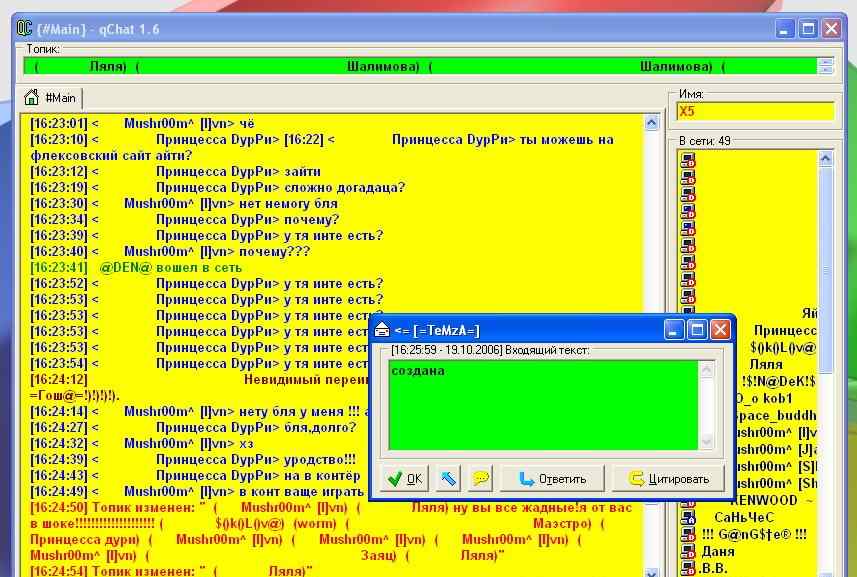This screenshot has height=577, width=857.
Task: Switch to the #Main channel tab
Action: point(53,98)
